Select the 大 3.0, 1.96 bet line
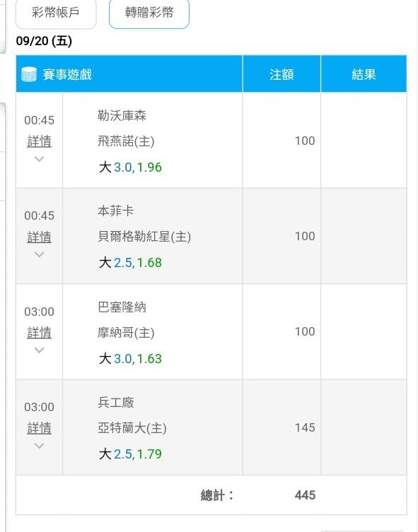Image resolution: width=418 pixels, height=532 pixels. pyautogui.click(x=130, y=167)
